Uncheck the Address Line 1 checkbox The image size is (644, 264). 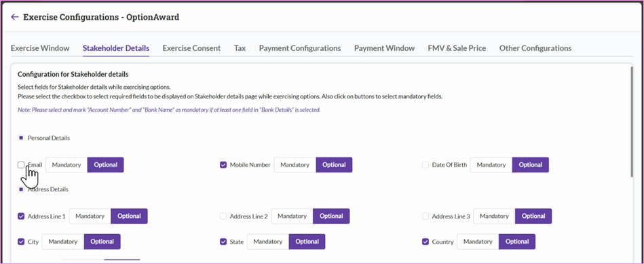21,216
